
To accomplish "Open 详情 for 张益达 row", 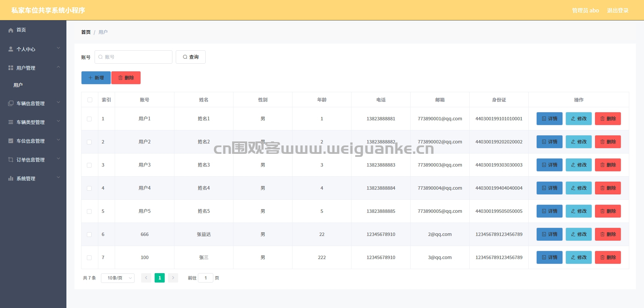I will pyautogui.click(x=549, y=234).
